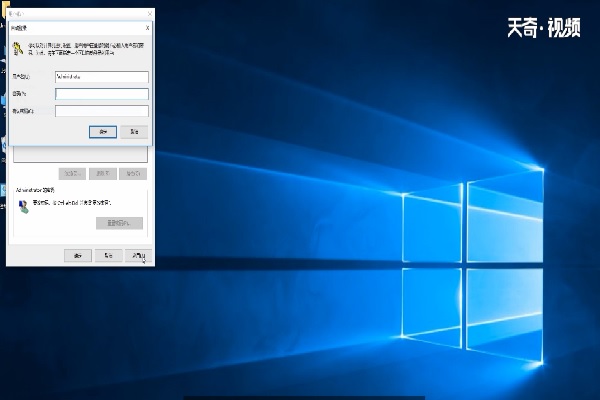The image size is (600, 400).
Task: Close the User Accounts window behind
Action: 150,14
